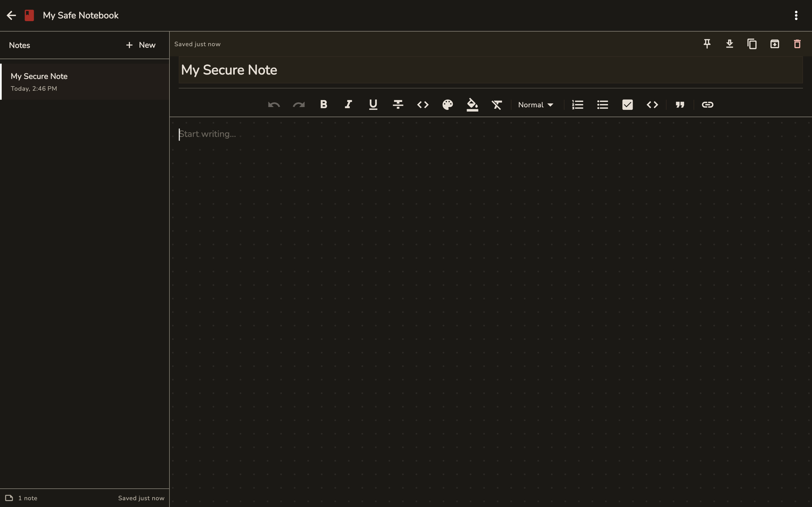Toggle bold formatting
812x507 pixels.
[x=323, y=104]
